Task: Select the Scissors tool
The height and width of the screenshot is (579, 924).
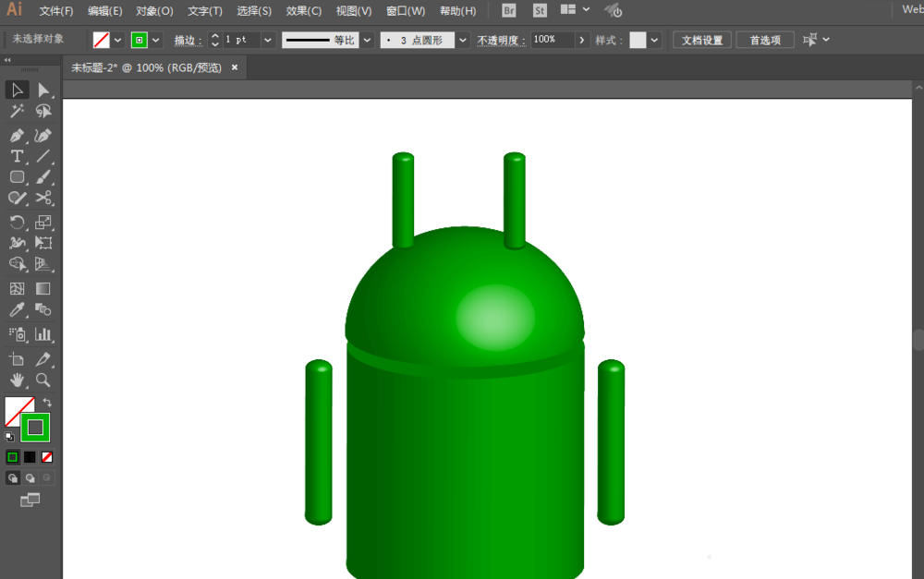Action: click(43, 198)
